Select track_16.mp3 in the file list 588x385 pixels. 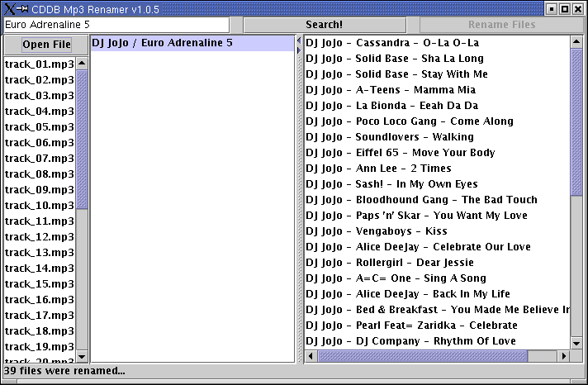point(40,300)
